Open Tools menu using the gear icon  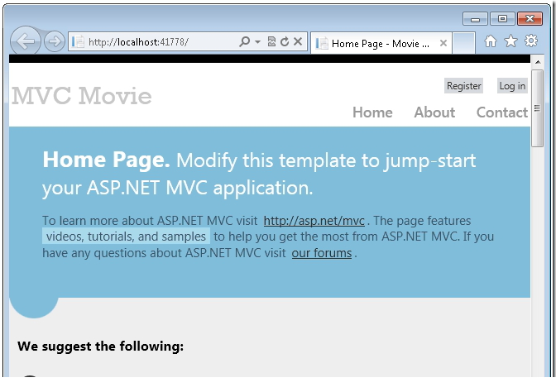click(531, 41)
